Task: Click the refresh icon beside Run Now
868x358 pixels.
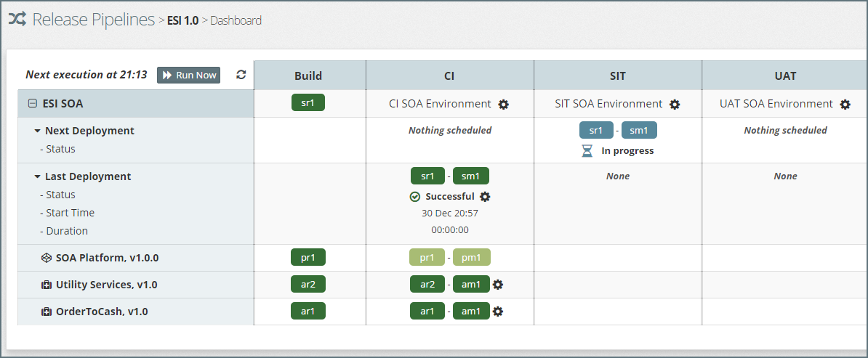Action: (241, 75)
